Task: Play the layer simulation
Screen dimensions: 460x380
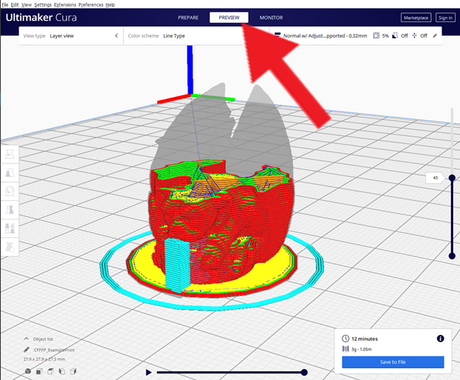Action: click(149, 372)
